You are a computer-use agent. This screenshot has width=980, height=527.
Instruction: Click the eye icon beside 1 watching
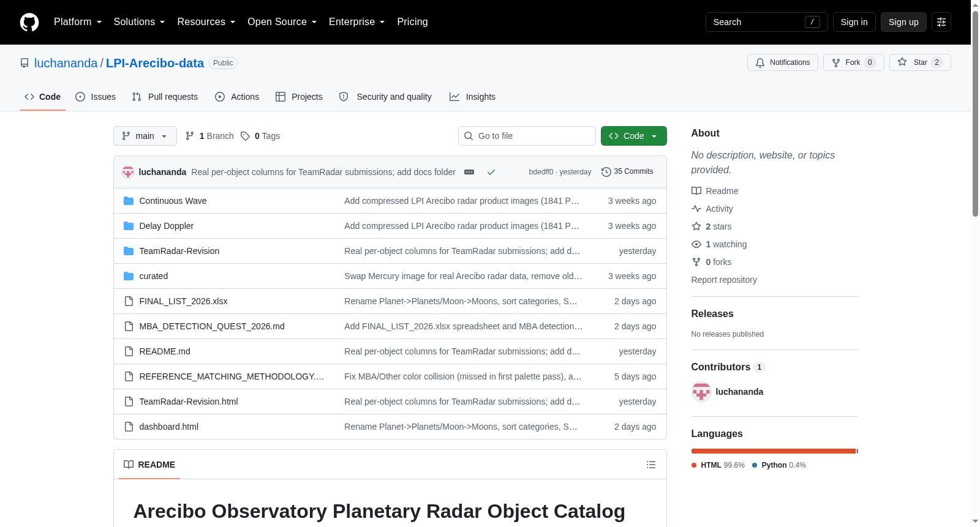(696, 244)
